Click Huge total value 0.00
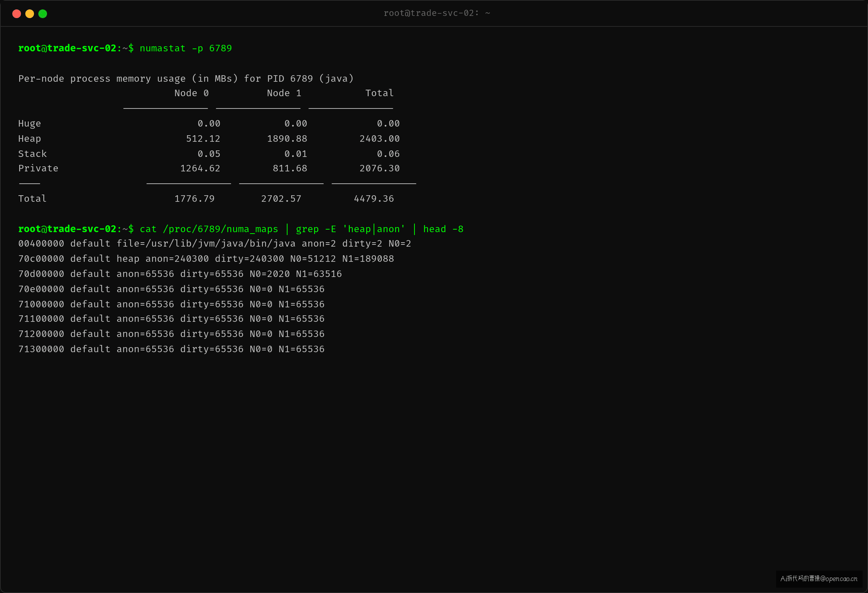Image resolution: width=868 pixels, height=593 pixels. coord(388,124)
